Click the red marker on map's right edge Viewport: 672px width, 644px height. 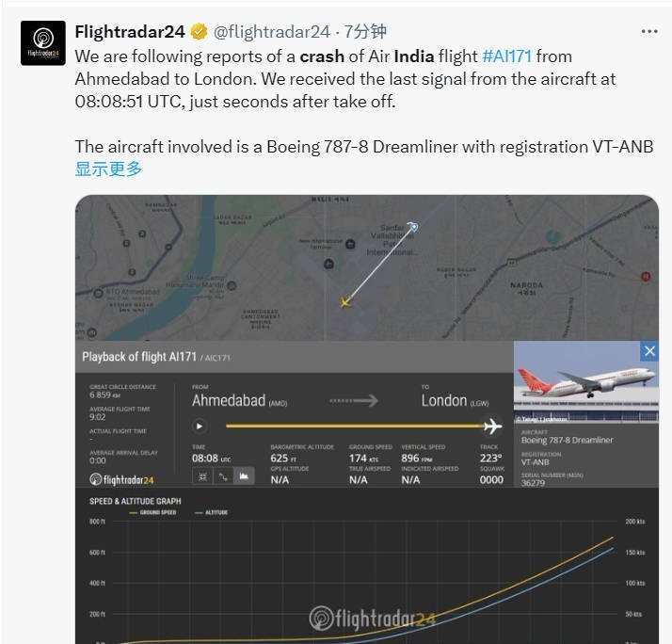646,277
